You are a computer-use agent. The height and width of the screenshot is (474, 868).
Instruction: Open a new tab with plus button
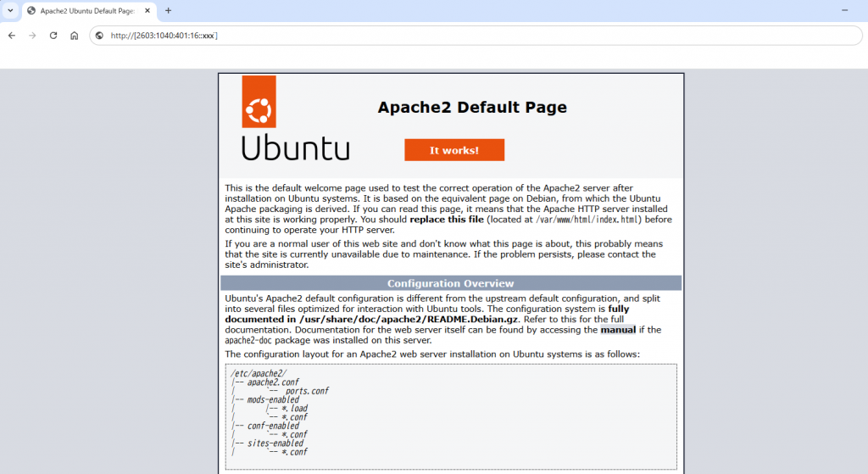[169, 10]
